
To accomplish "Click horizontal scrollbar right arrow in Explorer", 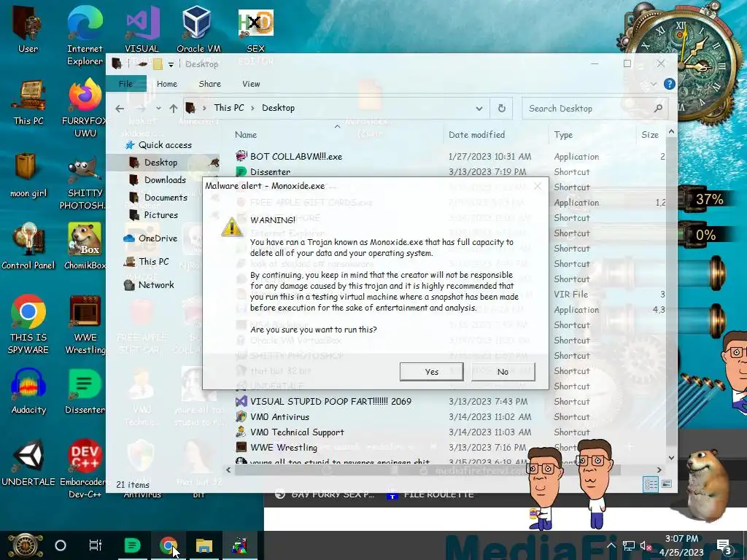I will coord(659,470).
